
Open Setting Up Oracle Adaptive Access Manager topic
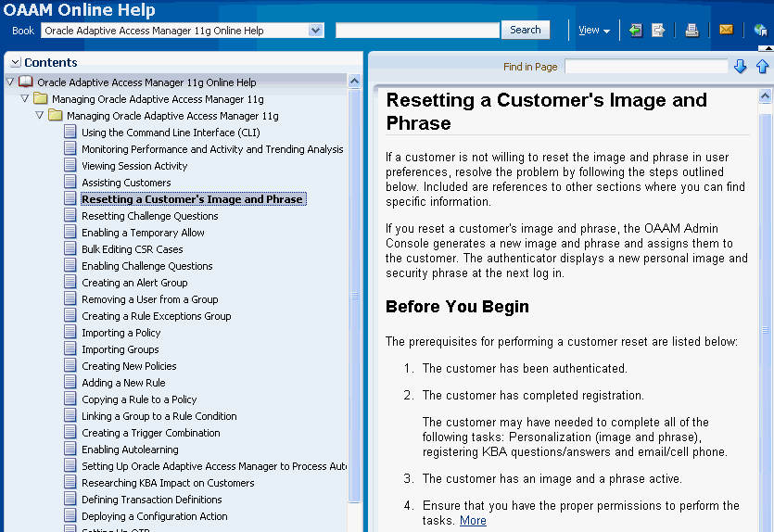214,466
